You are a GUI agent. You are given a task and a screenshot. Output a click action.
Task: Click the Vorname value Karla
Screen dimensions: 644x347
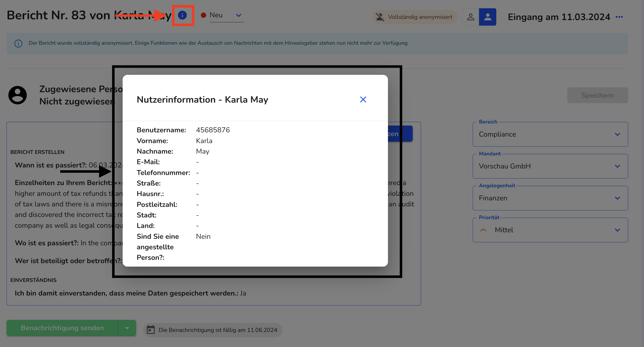[204, 141]
